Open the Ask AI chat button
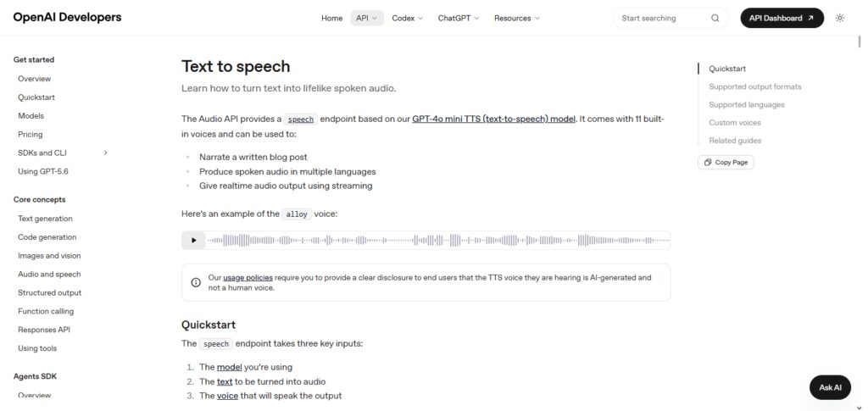 point(830,387)
